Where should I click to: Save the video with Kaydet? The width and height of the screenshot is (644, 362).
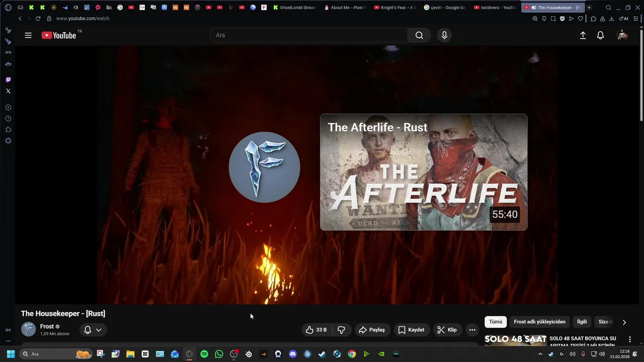tap(412, 330)
